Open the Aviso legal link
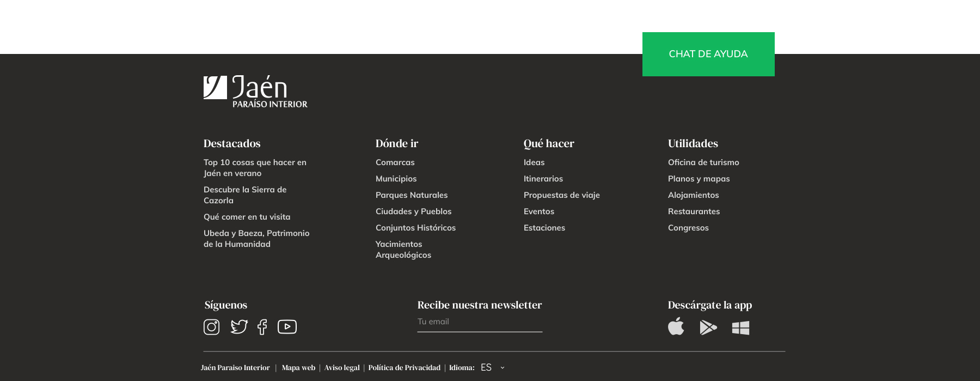 click(x=342, y=368)
